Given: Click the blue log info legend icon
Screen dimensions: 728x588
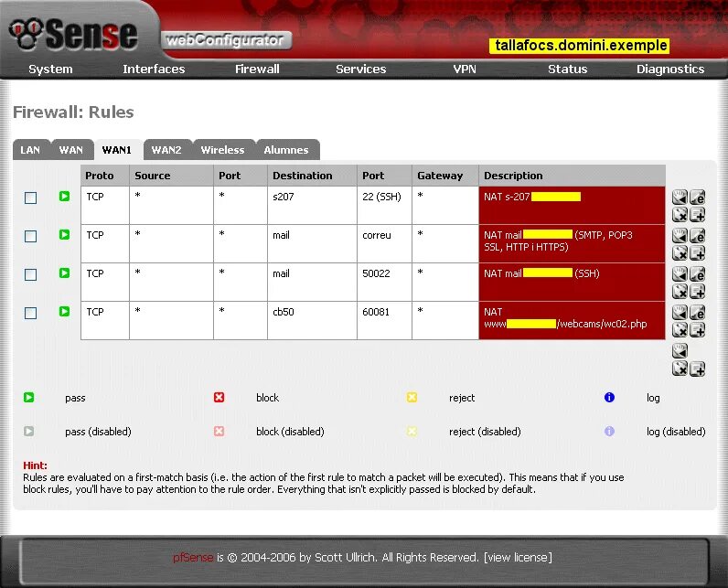Looking at the screenshot, I should click(610, 397).
